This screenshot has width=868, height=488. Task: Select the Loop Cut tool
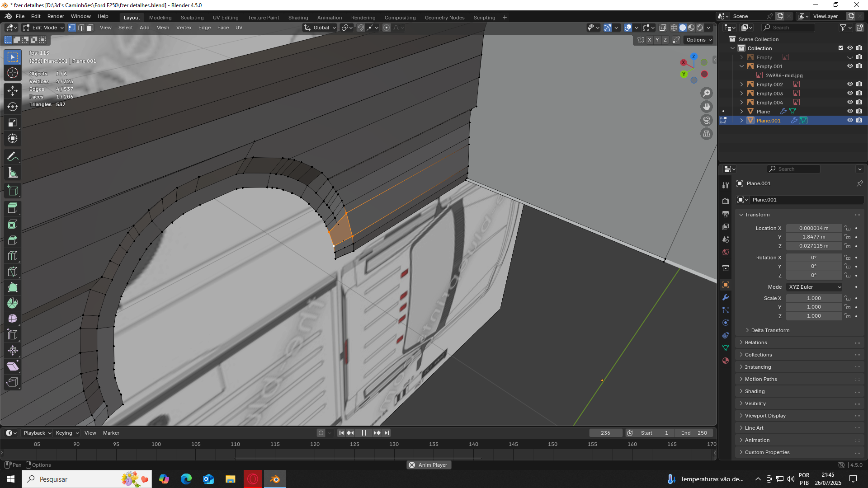point(13,256)
